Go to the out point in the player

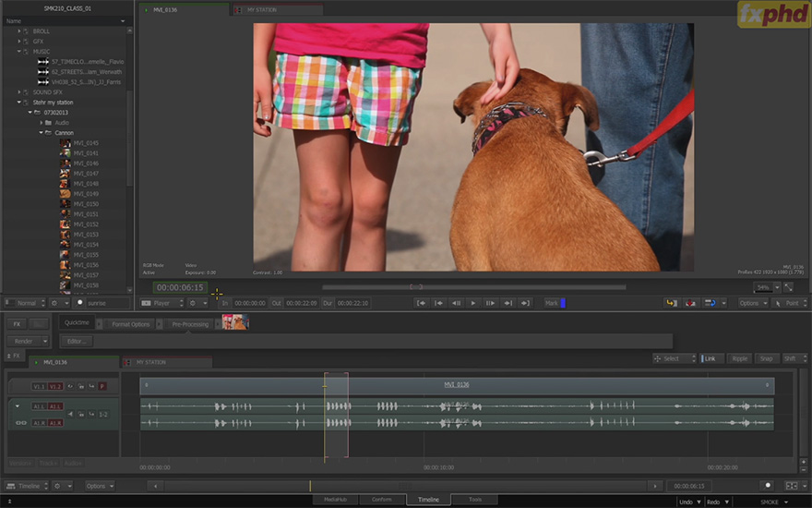(x=525, y=303)
